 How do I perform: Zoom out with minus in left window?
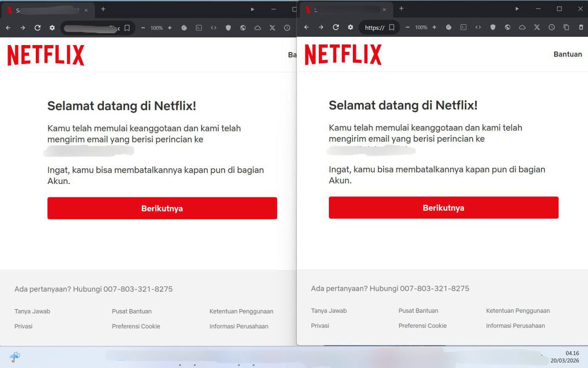pos(143,28)
